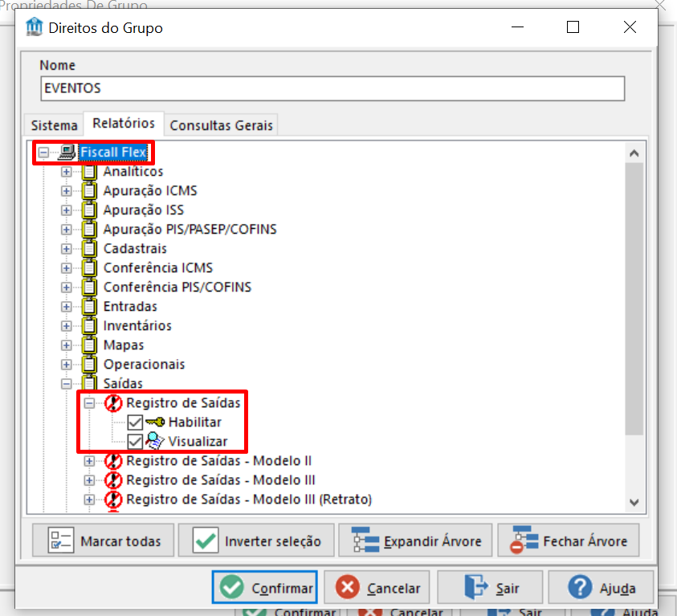Screen dimensions: 677x616
Task: Toggle the Habilitar checkbox
Action: click(x=135, y=422)
